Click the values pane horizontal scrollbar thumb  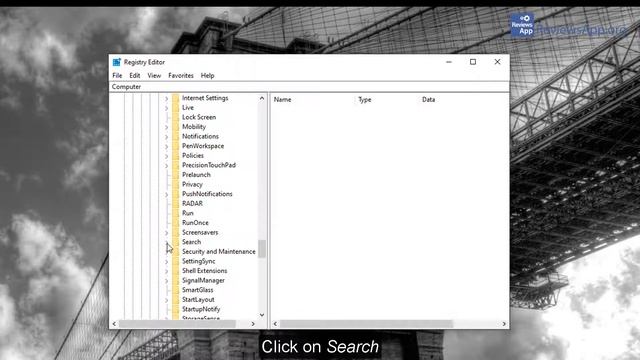[366, 324]
